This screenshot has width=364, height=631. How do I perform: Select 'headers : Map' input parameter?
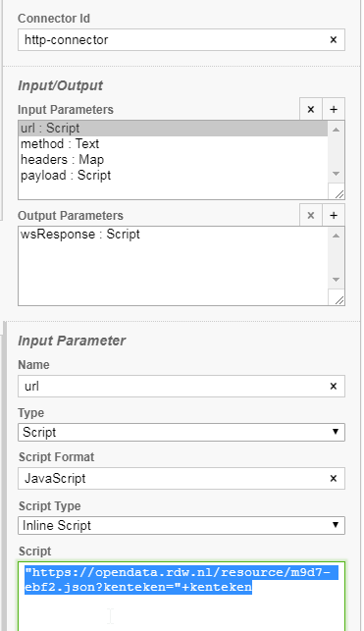pyautogui.click(x=174, y=159)
